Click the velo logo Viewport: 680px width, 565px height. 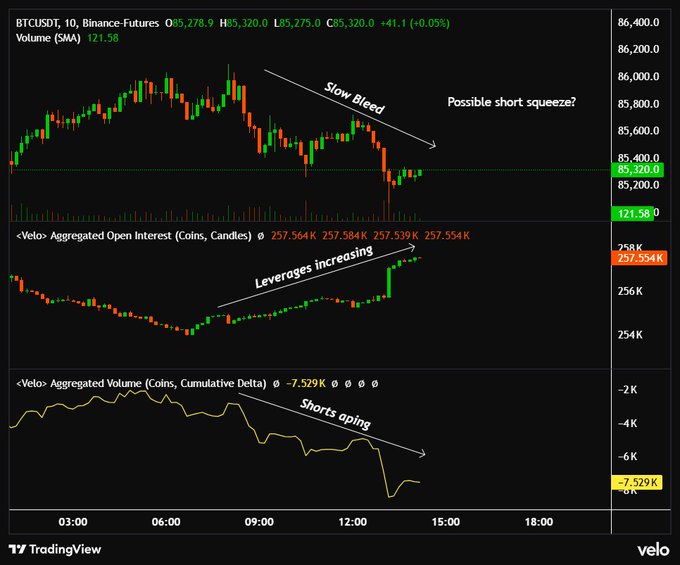[x=654, y=550]
